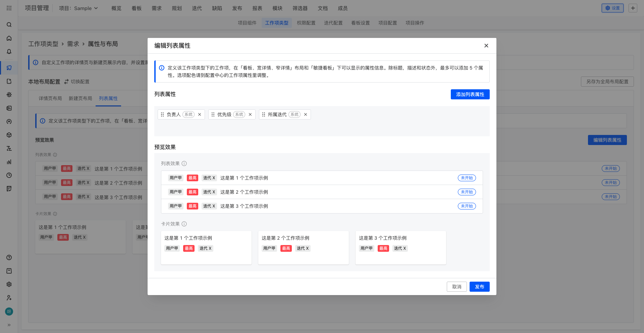Click the plus button at top right
Screen dimensions: 644x333
coord(633,8)
